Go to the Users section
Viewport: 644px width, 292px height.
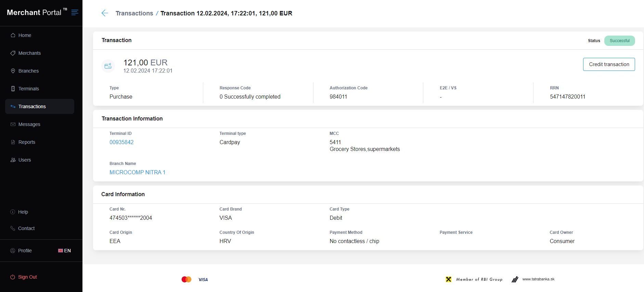pos(24,160)
